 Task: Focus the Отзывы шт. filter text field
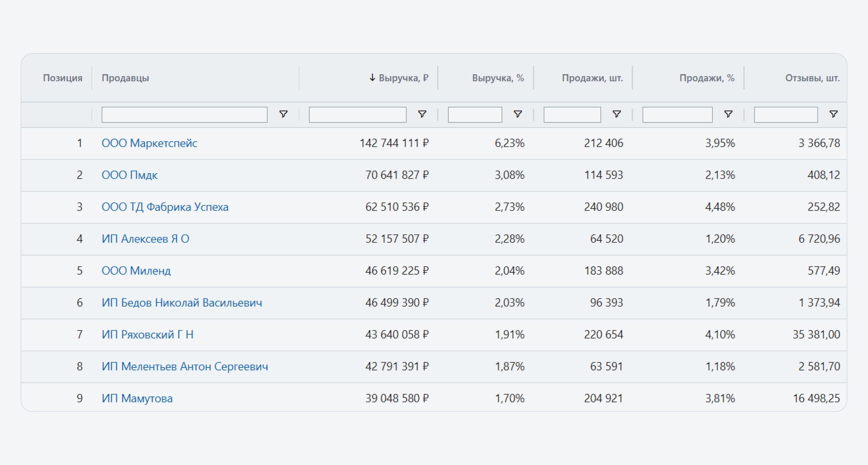click(x=786, y=115)
